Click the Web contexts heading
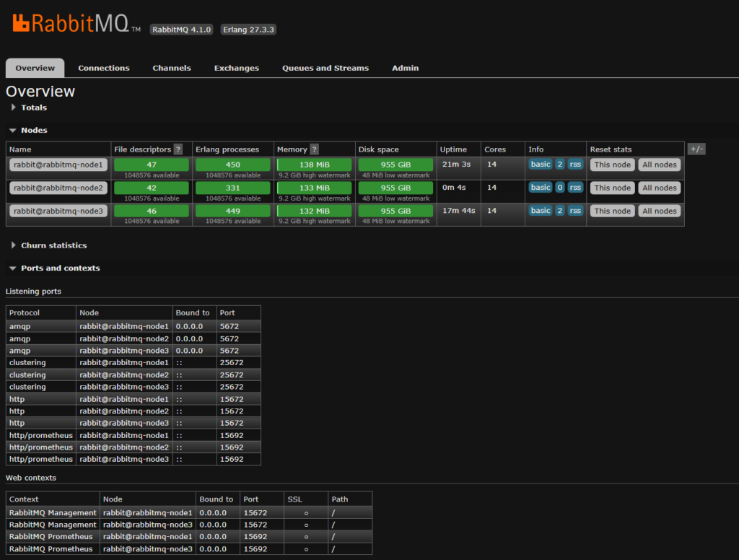Image resolution: width=739 pixels, height=560 pixels. coord(30,478)
